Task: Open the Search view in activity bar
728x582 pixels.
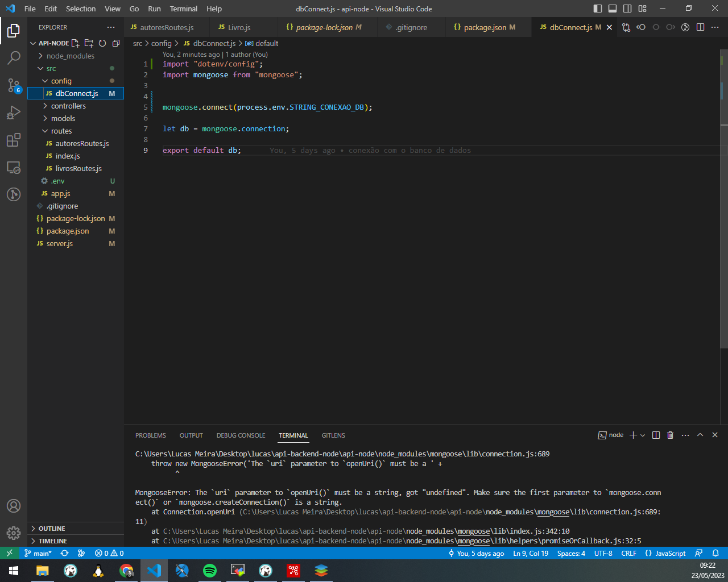Action: (x=14, y=57)
